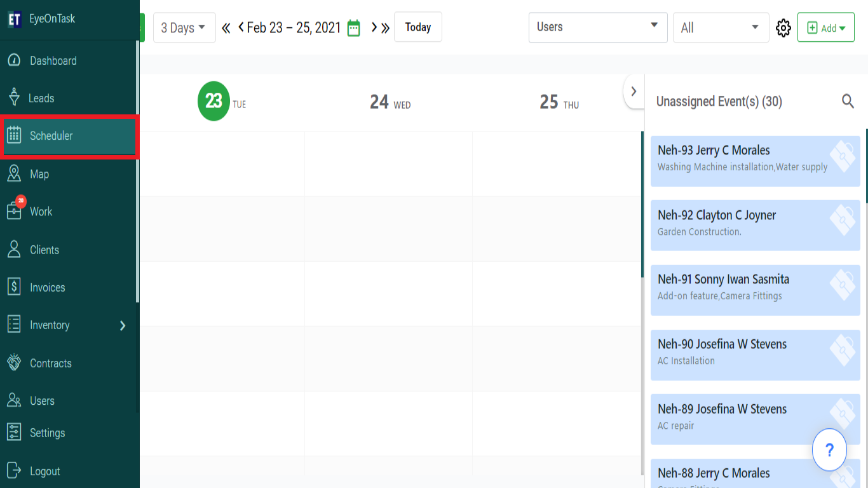Click the Scheduler calendar grid icon
The image size is (868, 488).
click(x=14, y=135)
